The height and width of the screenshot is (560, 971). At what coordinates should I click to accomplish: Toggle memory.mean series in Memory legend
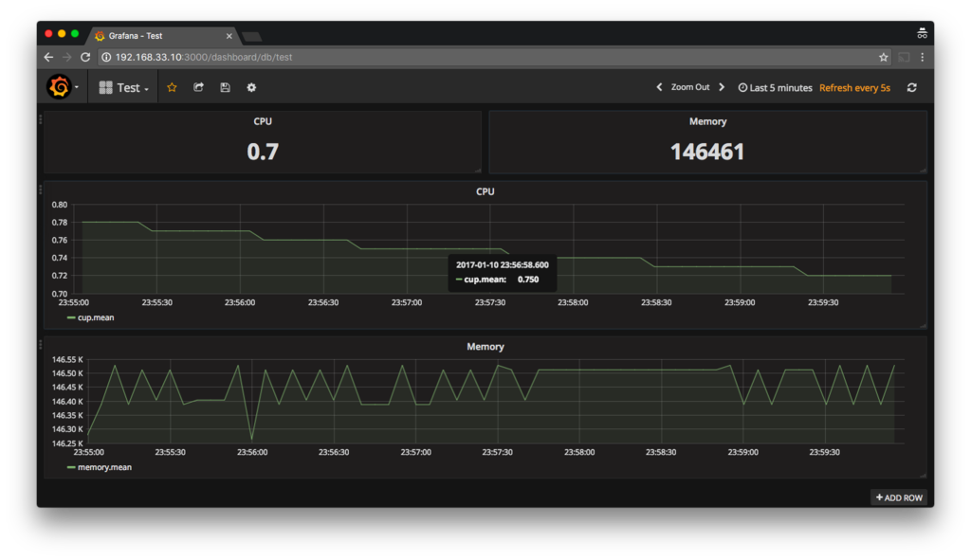coord(104,467)
